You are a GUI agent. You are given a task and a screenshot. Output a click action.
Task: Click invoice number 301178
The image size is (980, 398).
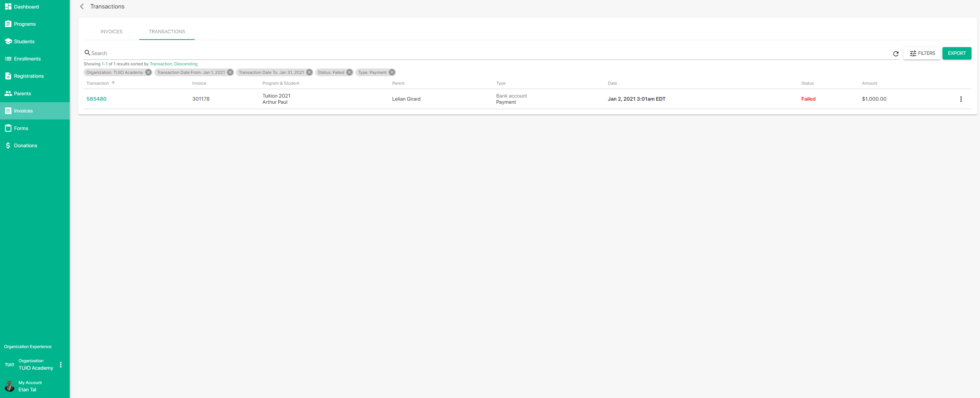click(201, 99)
